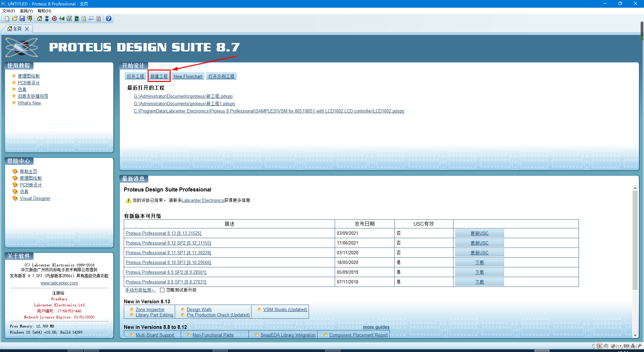
Task: Click 更新USC for Proteus 8.11 SP1
Action: 479,253
